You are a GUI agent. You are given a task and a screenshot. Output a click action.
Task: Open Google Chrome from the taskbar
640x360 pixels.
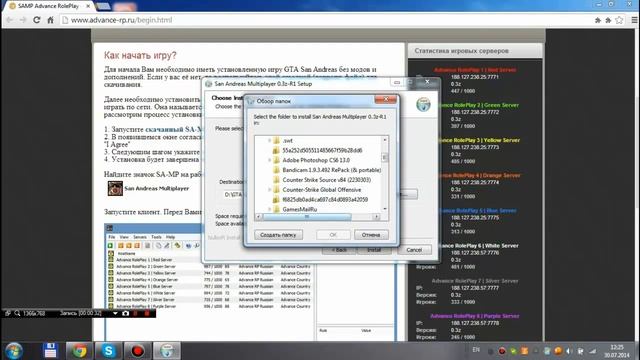click(x=80, y=351)
